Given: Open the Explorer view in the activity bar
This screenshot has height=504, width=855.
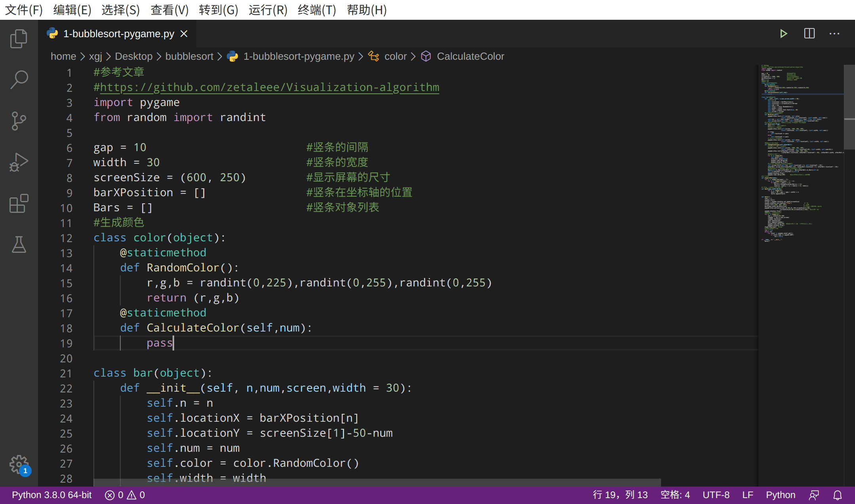Looking at the screenshot, I should [19, 38].
